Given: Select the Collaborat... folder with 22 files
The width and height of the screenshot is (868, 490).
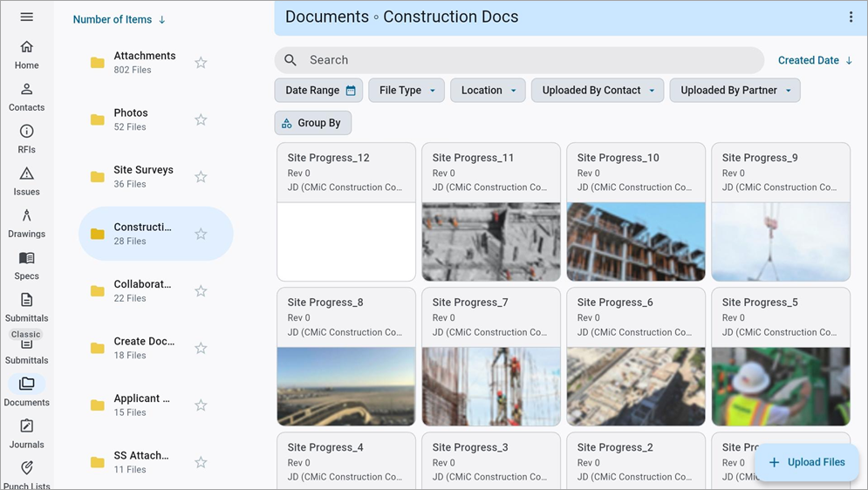Looking at the screenshot, I should click(x=155, y=291).
